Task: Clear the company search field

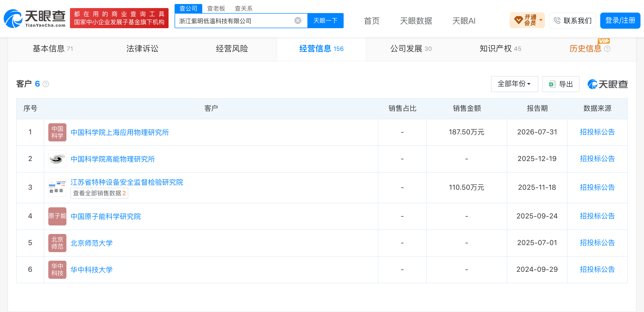Action: coord(298,21)
